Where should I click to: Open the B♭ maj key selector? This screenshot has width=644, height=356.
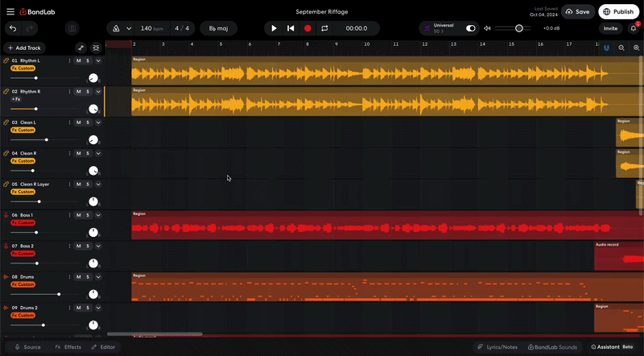[x=218, y=28]
